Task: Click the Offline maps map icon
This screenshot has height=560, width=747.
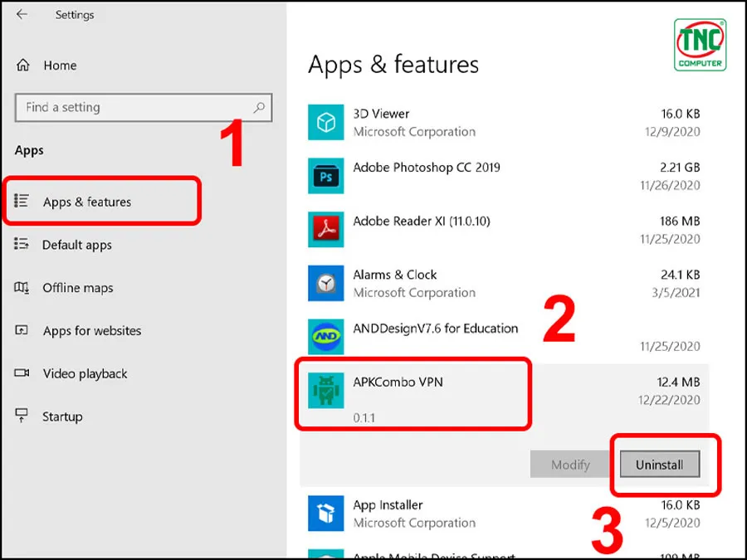Action: pos(22,287)
